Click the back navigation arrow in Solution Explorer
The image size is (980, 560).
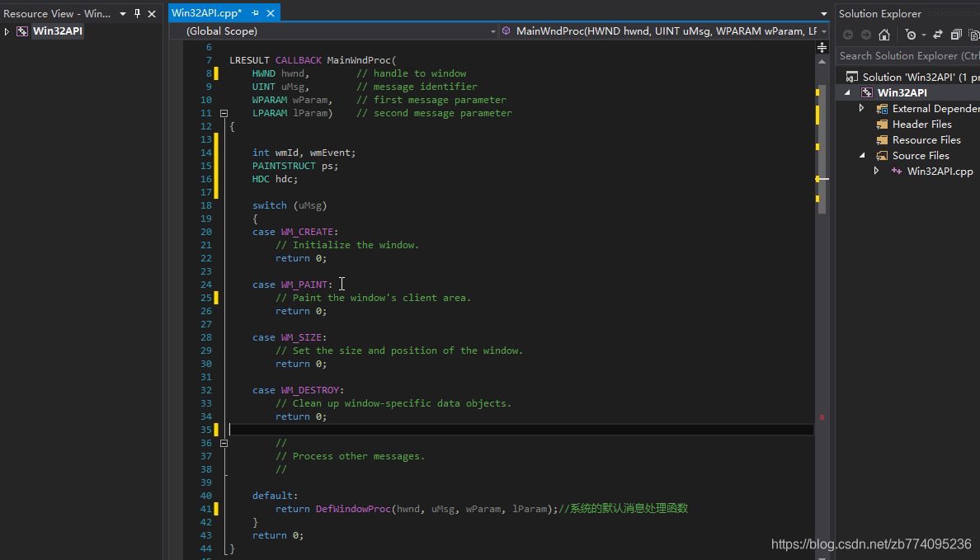pyautogui.click(x=847, y=35)
